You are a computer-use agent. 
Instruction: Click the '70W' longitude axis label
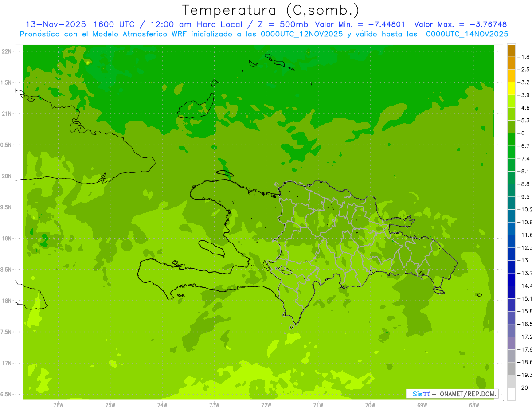pyautogui.click(x=370, y=405)
